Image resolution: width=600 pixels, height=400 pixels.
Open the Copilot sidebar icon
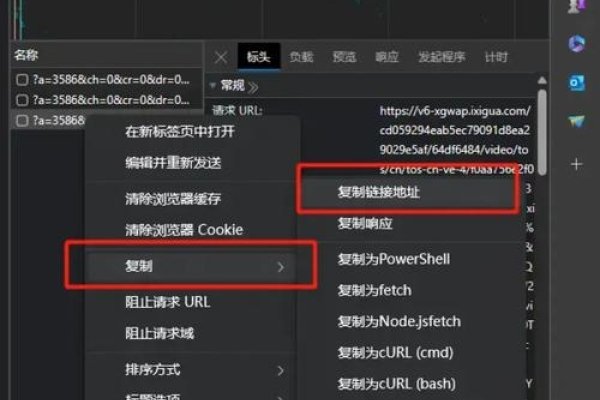pos(577,43)
